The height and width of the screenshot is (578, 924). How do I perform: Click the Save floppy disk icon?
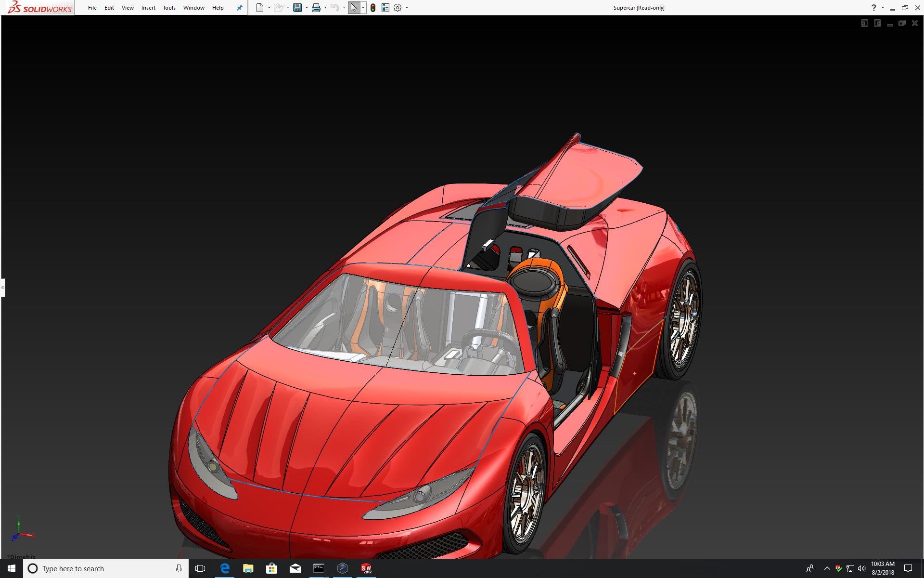[x=297, y=8]
